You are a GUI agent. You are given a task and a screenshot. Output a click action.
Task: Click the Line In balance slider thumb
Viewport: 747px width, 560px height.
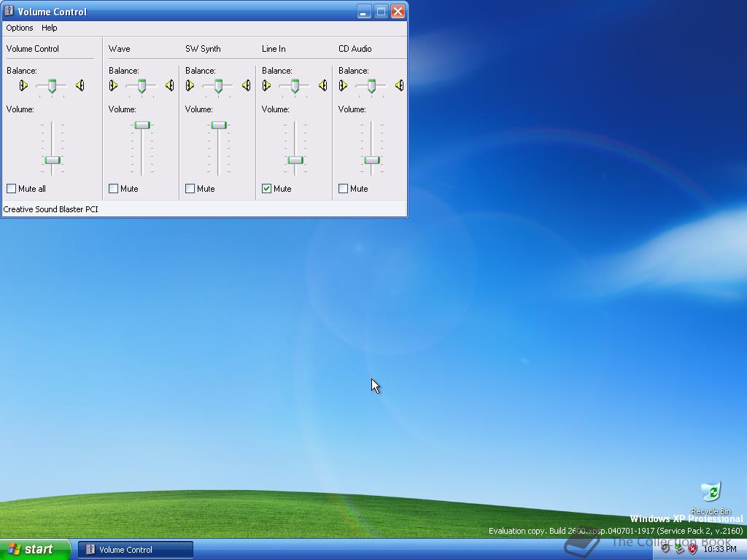coord(295,86)
